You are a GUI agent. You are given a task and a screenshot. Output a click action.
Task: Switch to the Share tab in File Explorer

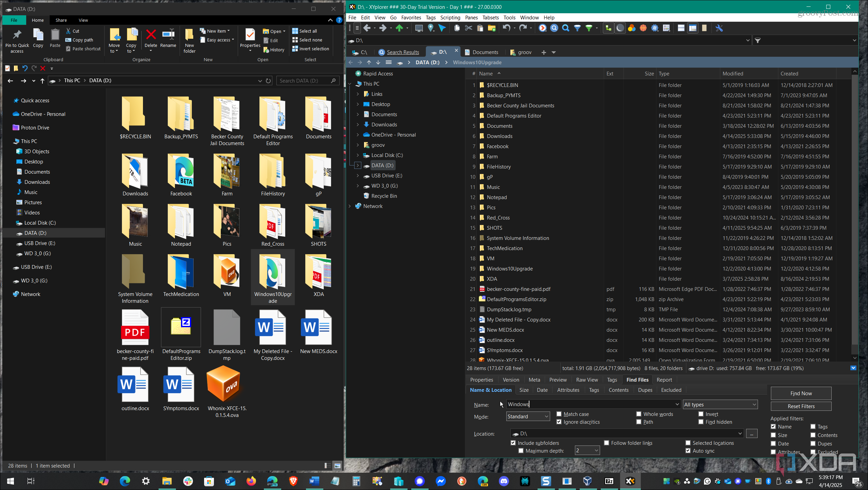click(61, 20)
